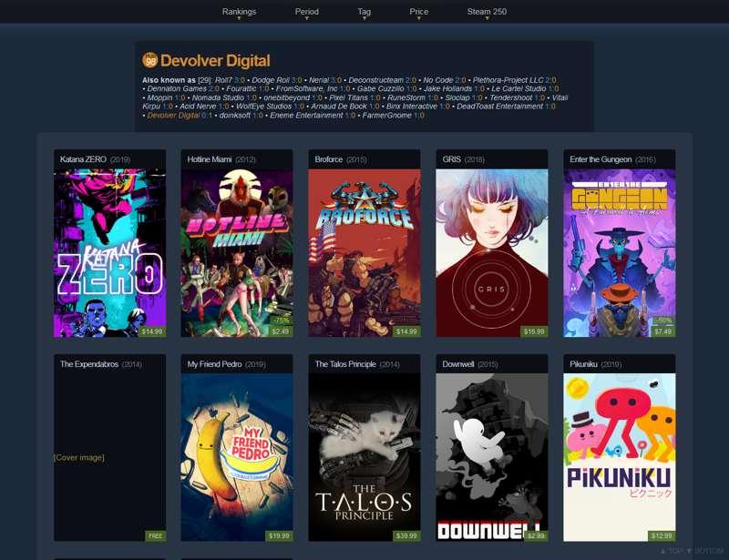Open the Enter the Gungeon title link

[x=601, y=159]
